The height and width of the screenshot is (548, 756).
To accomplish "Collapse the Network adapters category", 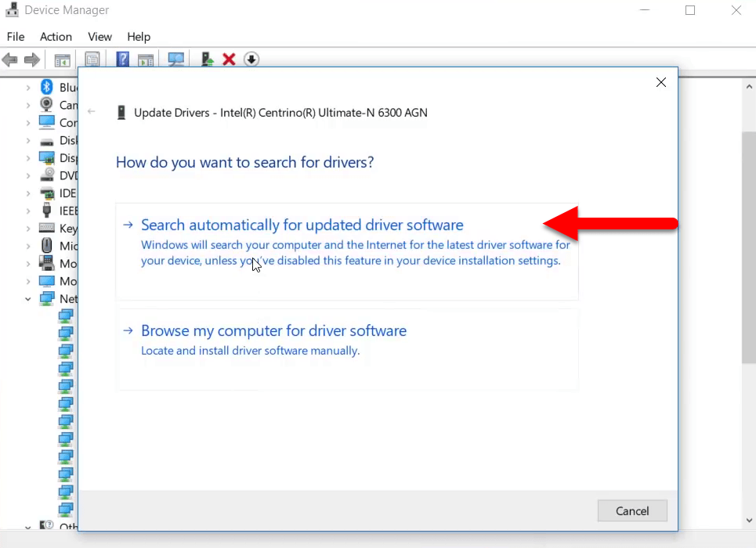I will point(28,299).
